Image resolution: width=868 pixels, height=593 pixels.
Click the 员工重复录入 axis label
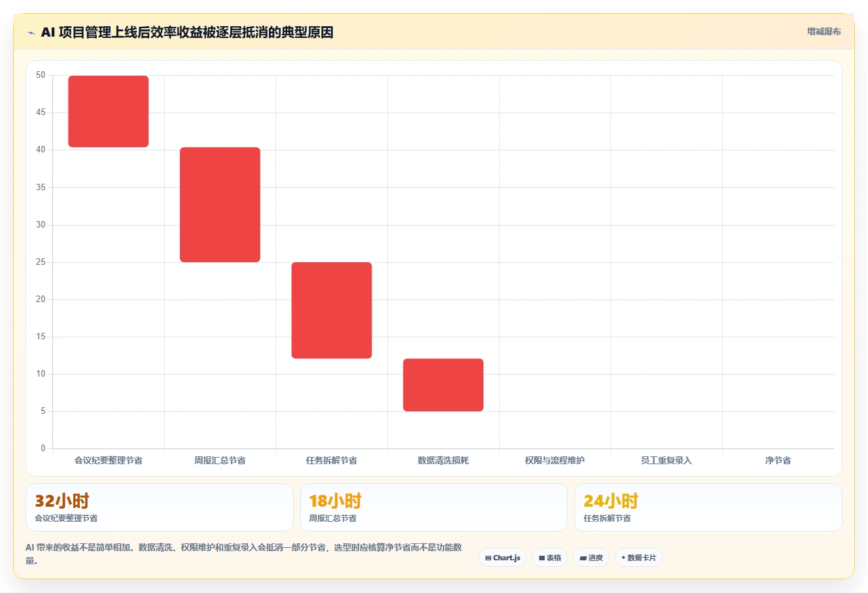667,460
